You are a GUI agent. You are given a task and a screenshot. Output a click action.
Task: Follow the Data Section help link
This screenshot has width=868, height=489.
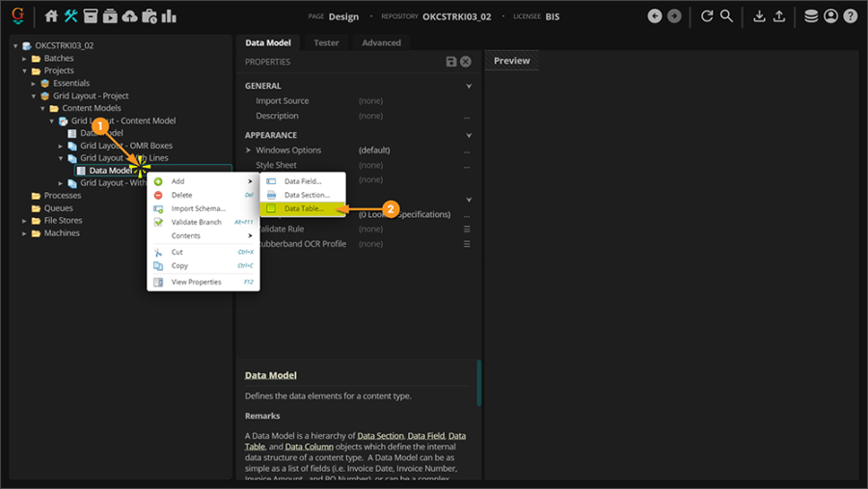380,436
